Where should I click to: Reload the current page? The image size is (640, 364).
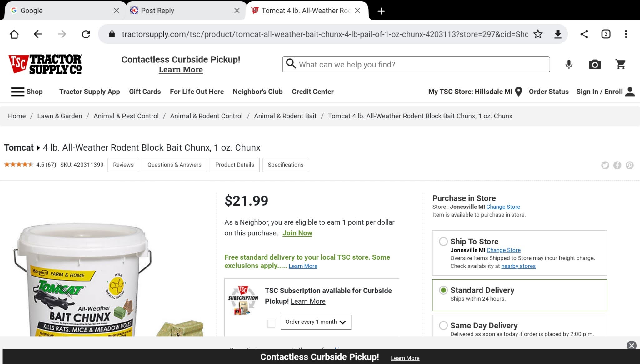[86, 34]
